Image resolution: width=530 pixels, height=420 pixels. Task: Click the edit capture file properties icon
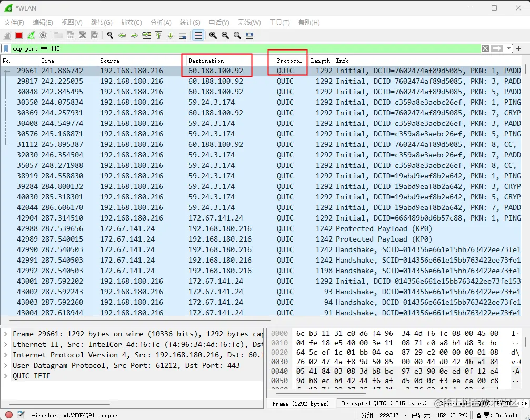pyautogui.click(x=21, y=415)
